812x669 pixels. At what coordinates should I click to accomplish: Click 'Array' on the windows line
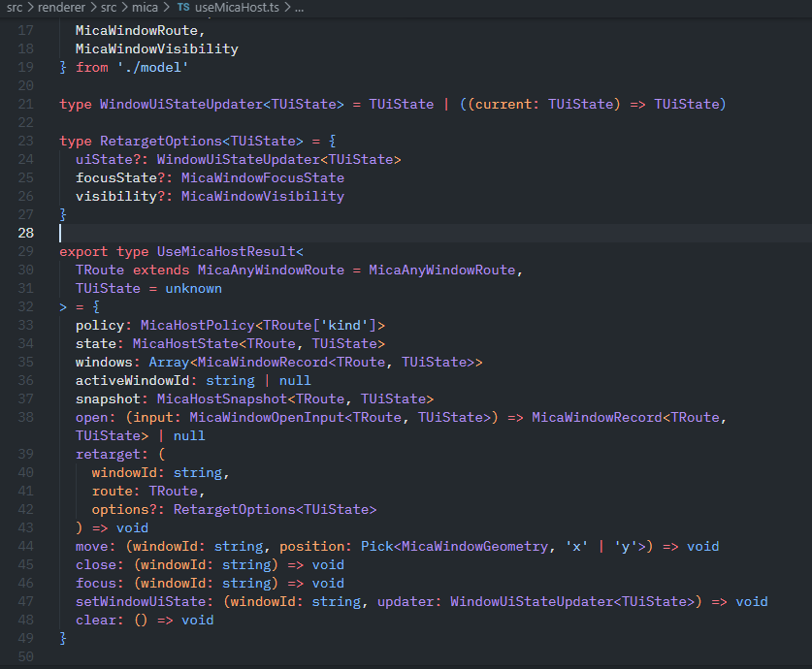tap(169, 363)
